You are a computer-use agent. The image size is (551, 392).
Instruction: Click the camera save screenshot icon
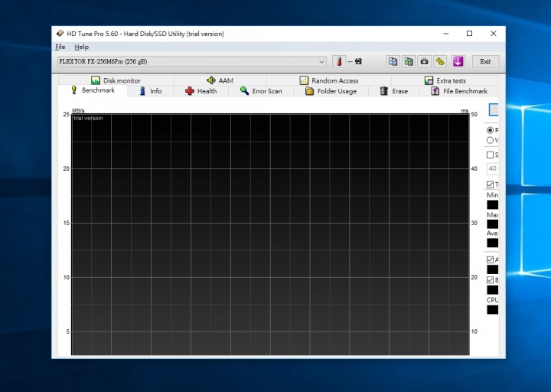coord(425,61)
